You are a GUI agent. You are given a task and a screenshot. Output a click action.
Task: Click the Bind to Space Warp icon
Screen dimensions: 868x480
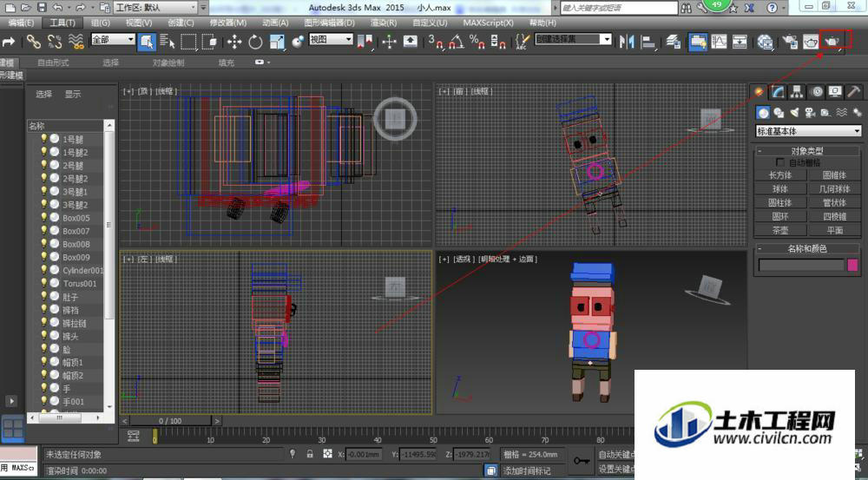pyautogui.click(x=76, y=42)
